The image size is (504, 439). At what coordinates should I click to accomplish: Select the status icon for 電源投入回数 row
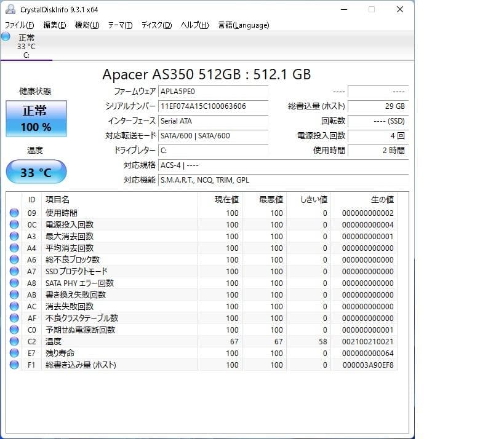(14, 224)
